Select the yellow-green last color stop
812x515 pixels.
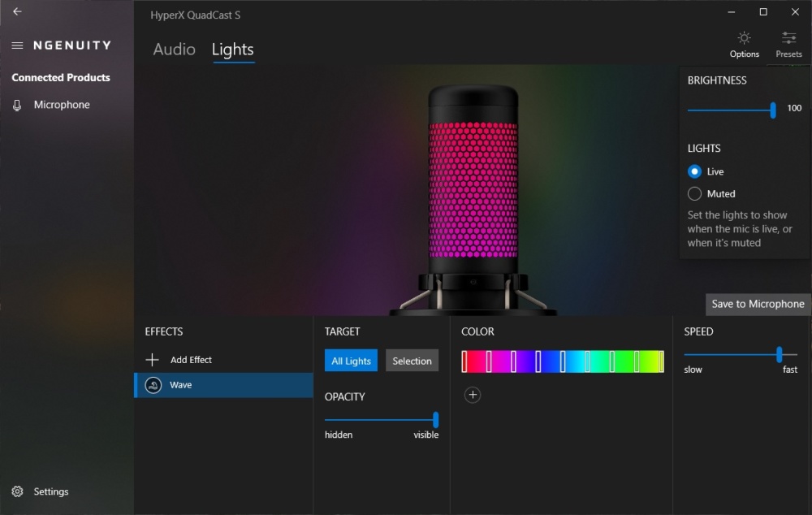[x=661, y=361]
